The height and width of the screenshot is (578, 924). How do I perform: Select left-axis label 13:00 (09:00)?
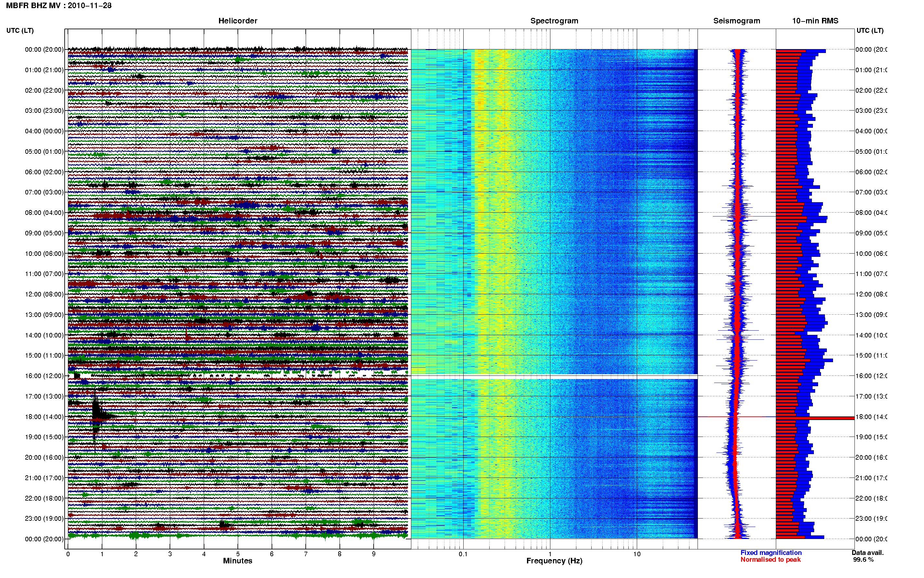[44, 315]
